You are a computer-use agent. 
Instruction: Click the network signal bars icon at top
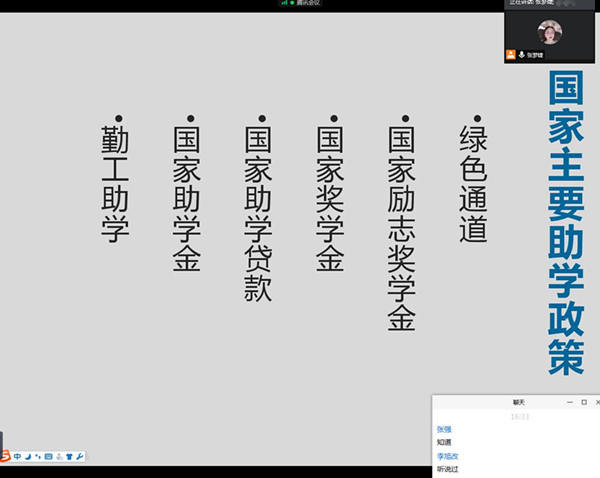click(x=283, y=4)
